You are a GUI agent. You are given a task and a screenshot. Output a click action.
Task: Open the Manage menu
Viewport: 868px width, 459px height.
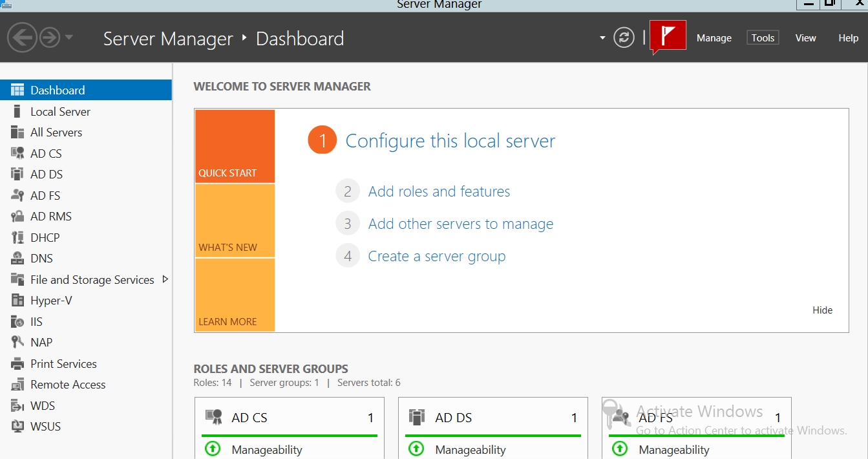point(714,38)
